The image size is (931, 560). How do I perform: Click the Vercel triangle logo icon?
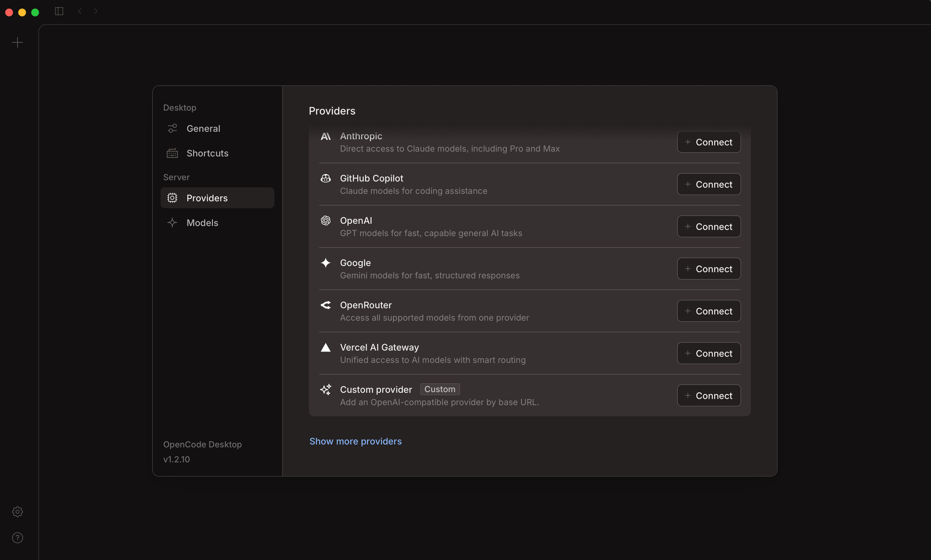tap(325, 348)
